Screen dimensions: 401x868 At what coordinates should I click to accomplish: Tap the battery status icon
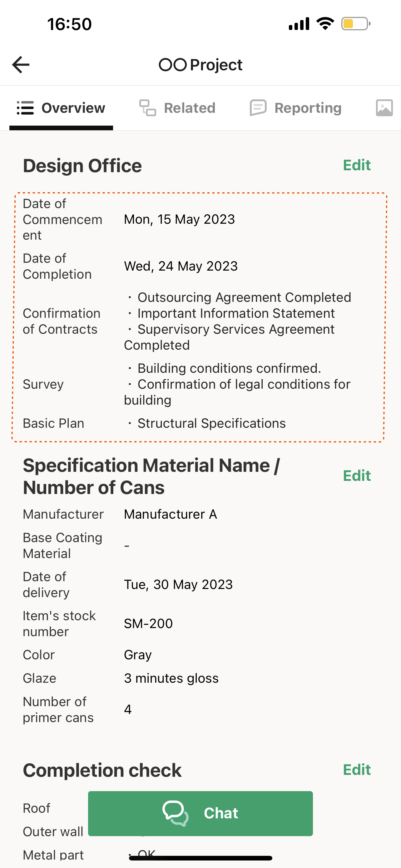coord(355,24)
